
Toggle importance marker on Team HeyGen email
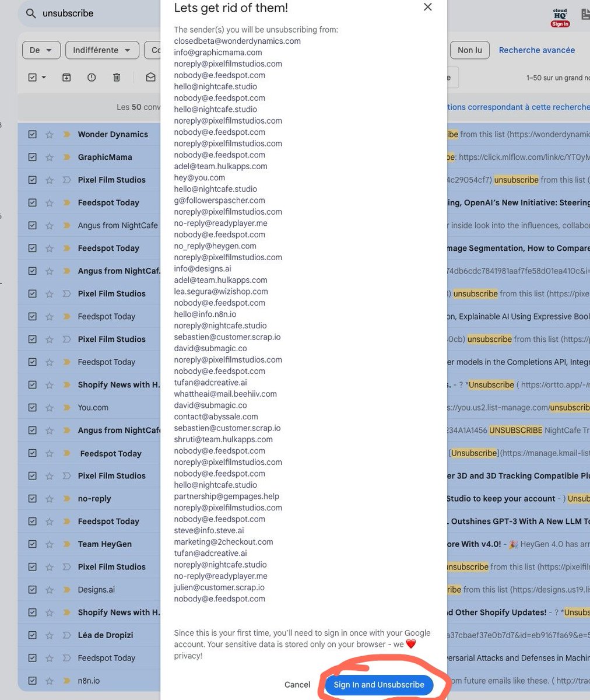(x=66, y=544)
